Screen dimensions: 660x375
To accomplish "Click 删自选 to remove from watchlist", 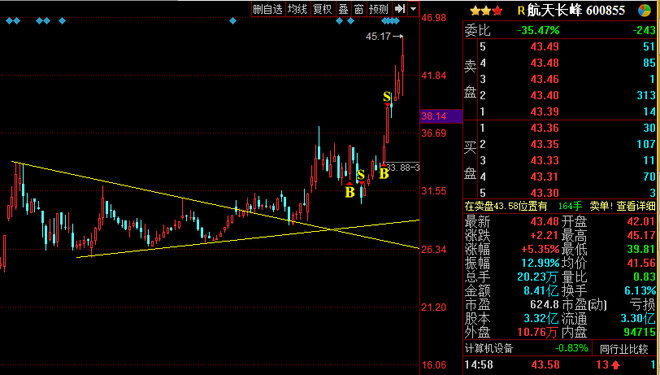I will (x=268, y=9).
